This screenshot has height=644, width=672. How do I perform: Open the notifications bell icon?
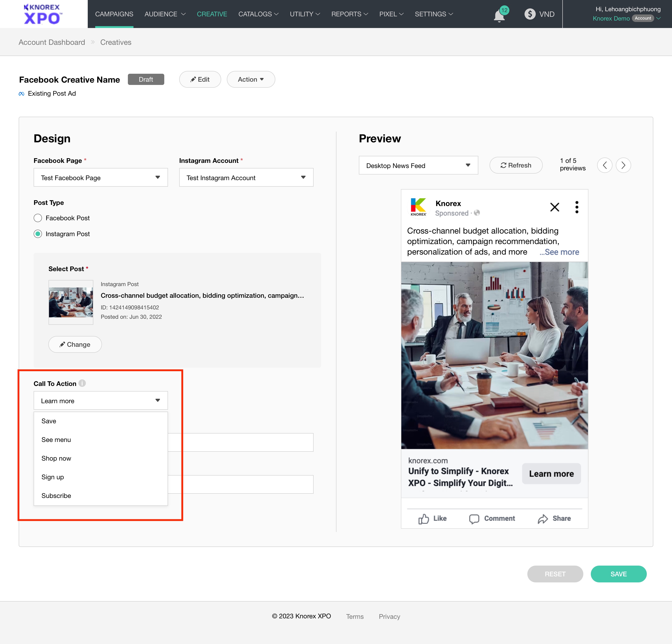pos(499,15)
